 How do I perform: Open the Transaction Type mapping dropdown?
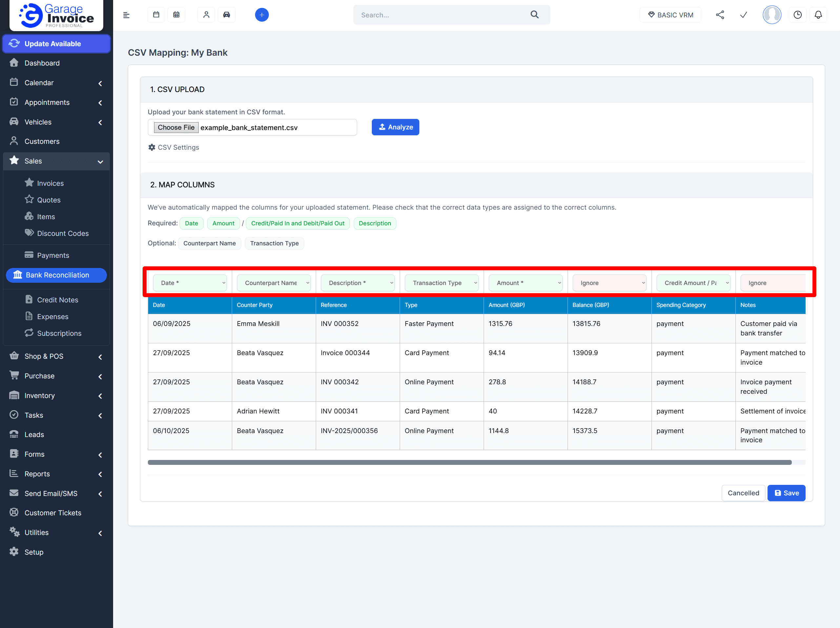pos(441,283)
